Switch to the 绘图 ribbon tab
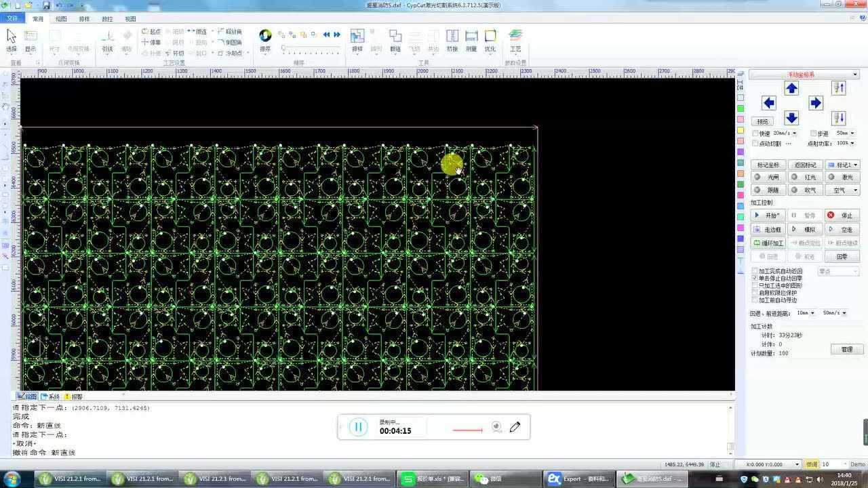This screenshot has height=488, width=868. (61, 19)
